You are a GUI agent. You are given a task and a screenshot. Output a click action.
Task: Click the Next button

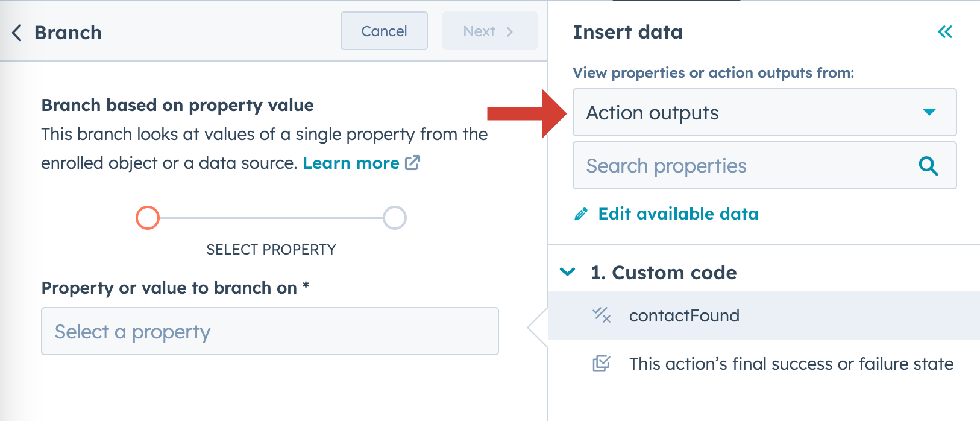point(489,31)
